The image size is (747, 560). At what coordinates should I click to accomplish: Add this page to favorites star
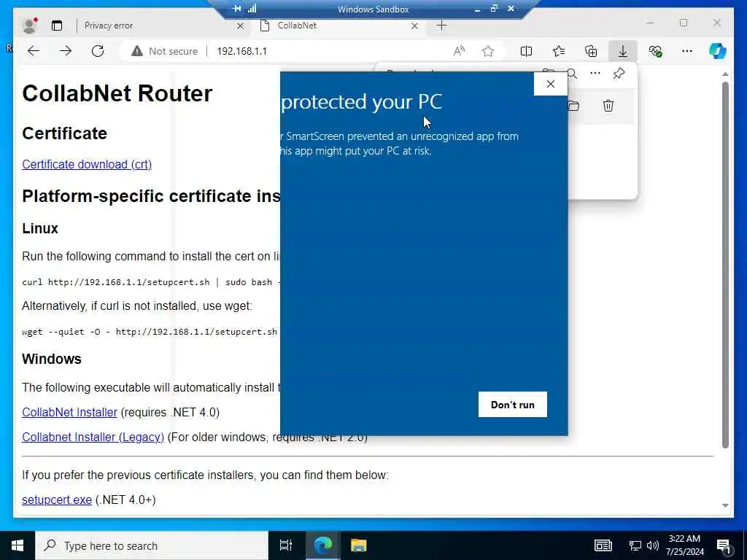point(488,51)
